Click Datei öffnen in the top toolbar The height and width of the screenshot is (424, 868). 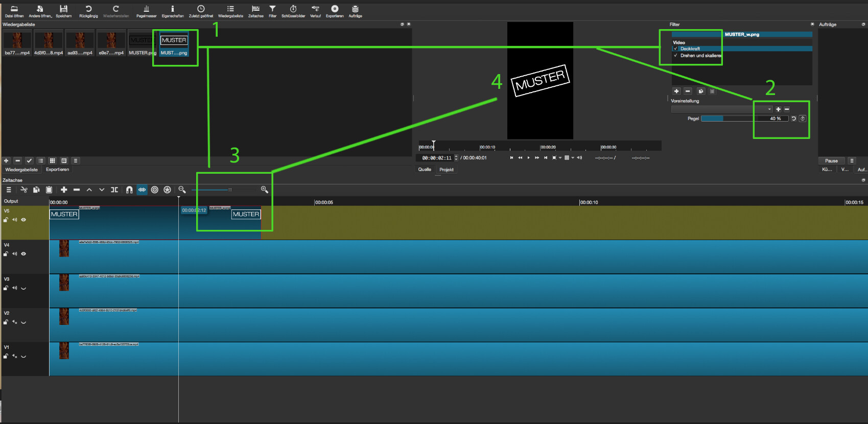click(x=14, y=11)
